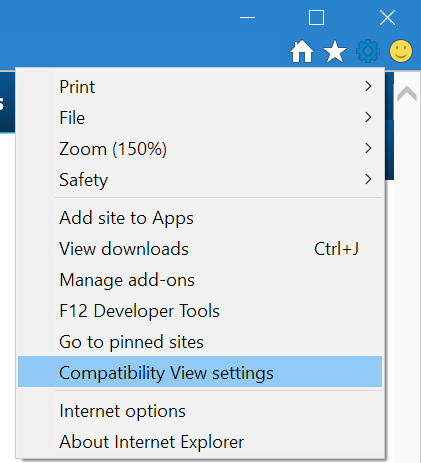This screenshot has height=463, width=421.
Task: Expand the File submenu arrow
Action: point(368,117)
